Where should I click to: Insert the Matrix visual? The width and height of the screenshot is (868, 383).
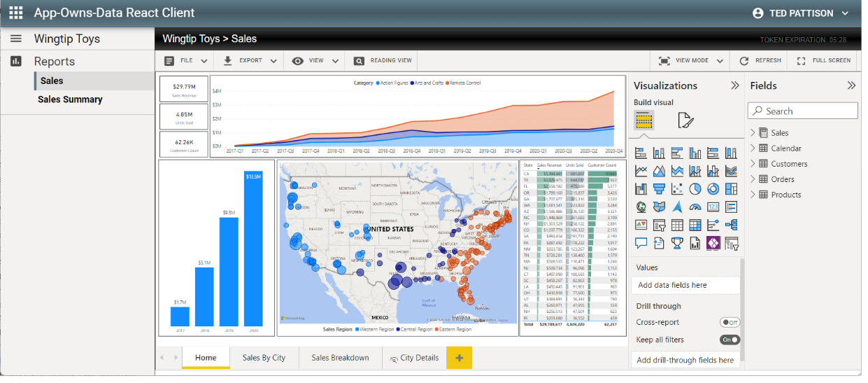pos(695,225)
